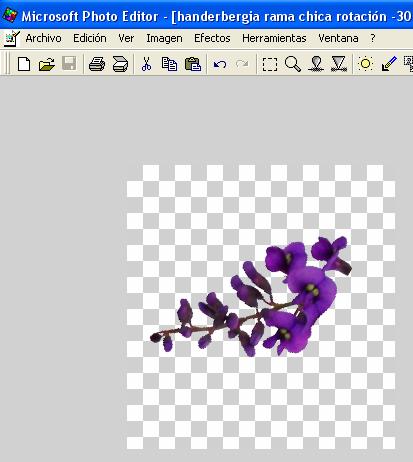This screenshot has height=462, width=413.
Task: Select the Sharpen tool
Action: [x=339, y=64]
